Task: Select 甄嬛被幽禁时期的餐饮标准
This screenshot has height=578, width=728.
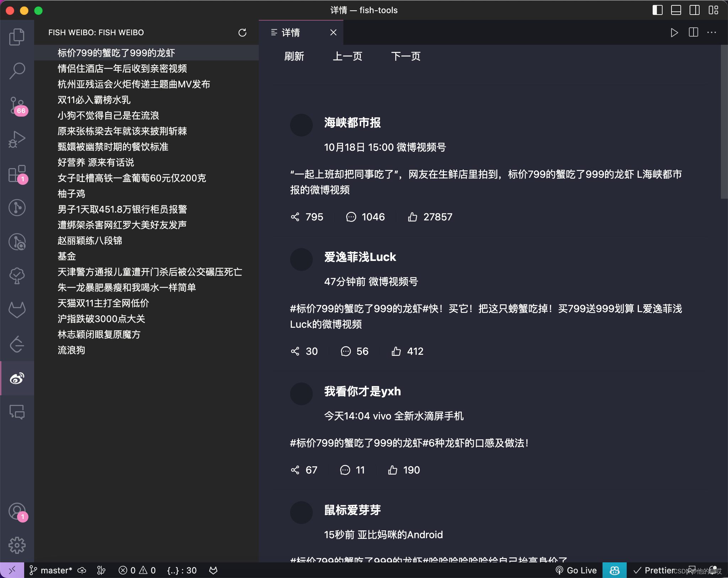Action: (146, 146)
